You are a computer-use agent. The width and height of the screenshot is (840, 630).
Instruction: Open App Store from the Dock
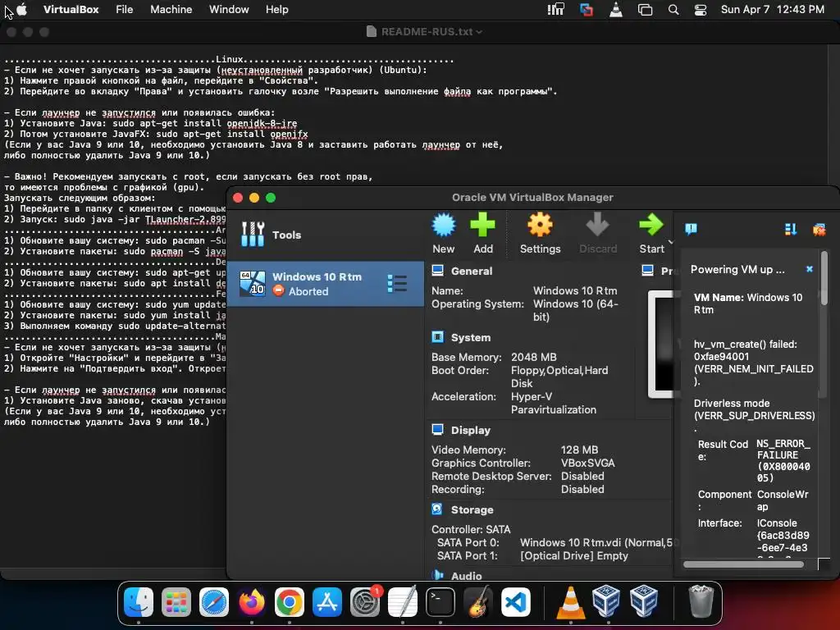[326, 601]
